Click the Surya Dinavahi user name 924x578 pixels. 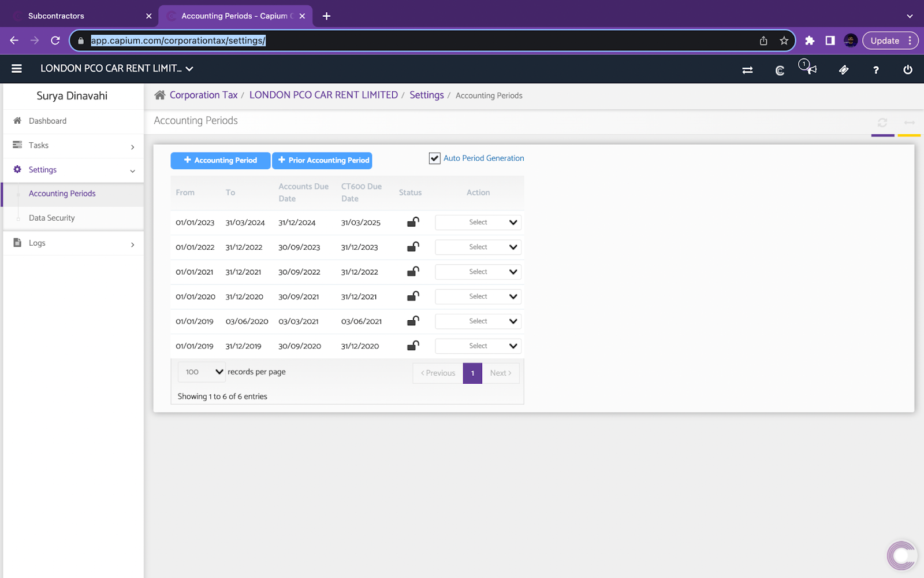pos(72,96)
